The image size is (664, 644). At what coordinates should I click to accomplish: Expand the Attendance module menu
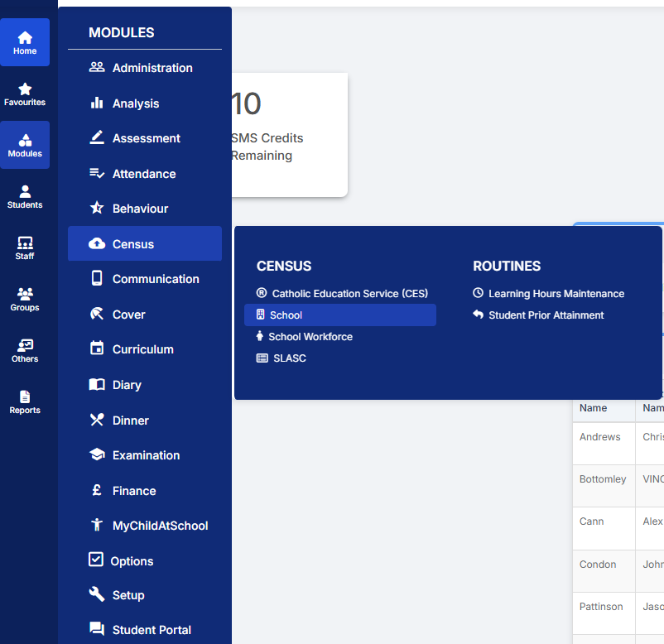coord(143,174)
